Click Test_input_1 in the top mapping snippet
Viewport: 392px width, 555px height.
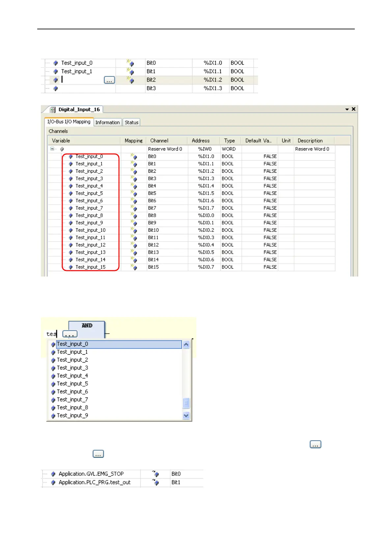pyautogui.click(x=76, y=71)
